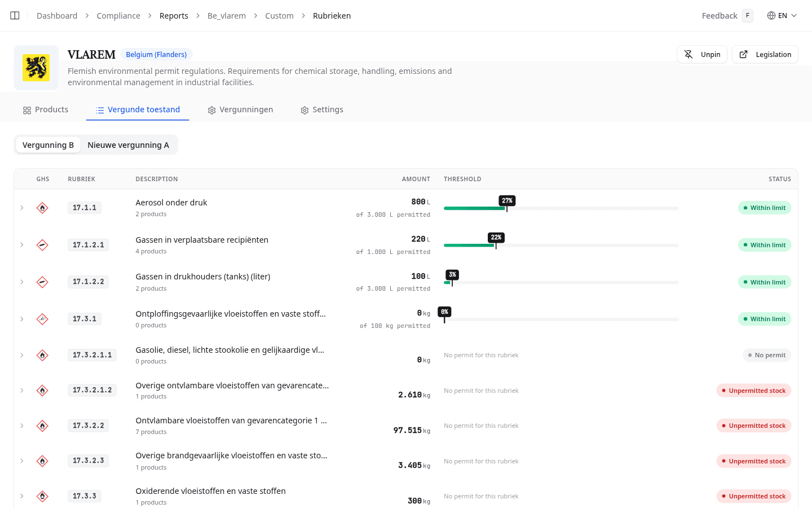Click the 97.515 kg amount value
Image resolution: width=812 pixels, height=508 pixels.
pos(412,430)
